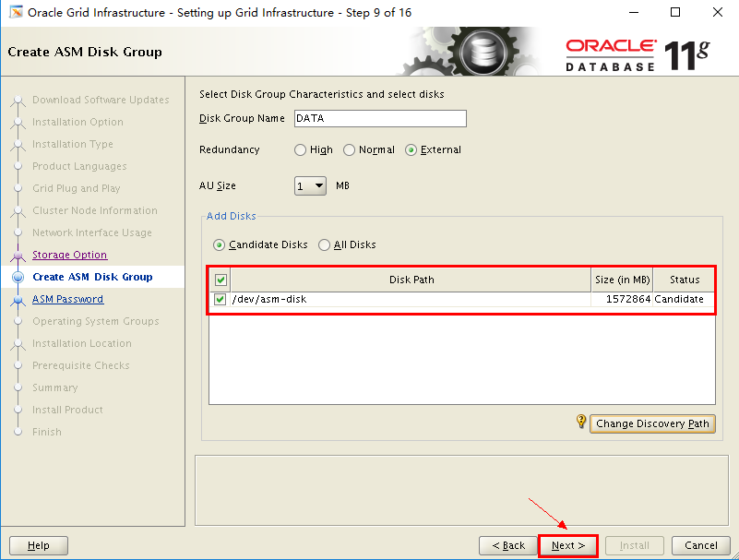Click the Oracle installer window icon in title bar
739x560 pixels.
16,12
